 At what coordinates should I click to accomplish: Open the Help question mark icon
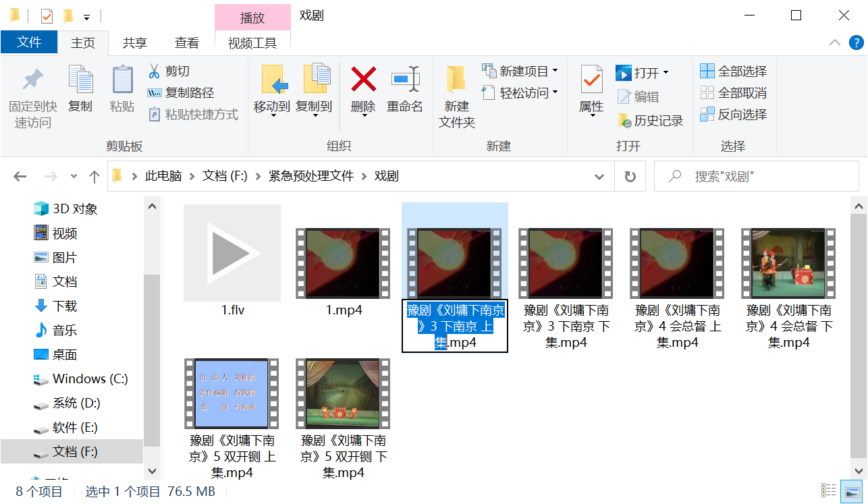click(x=855, y=43)
